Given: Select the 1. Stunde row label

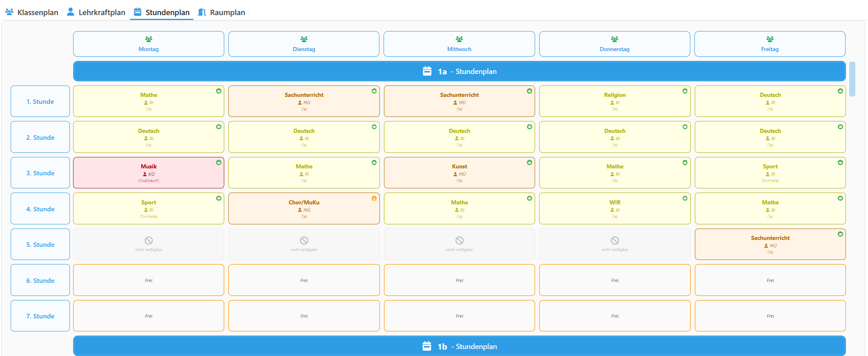Looking at the screenshot, I should (x=40, y=101).
